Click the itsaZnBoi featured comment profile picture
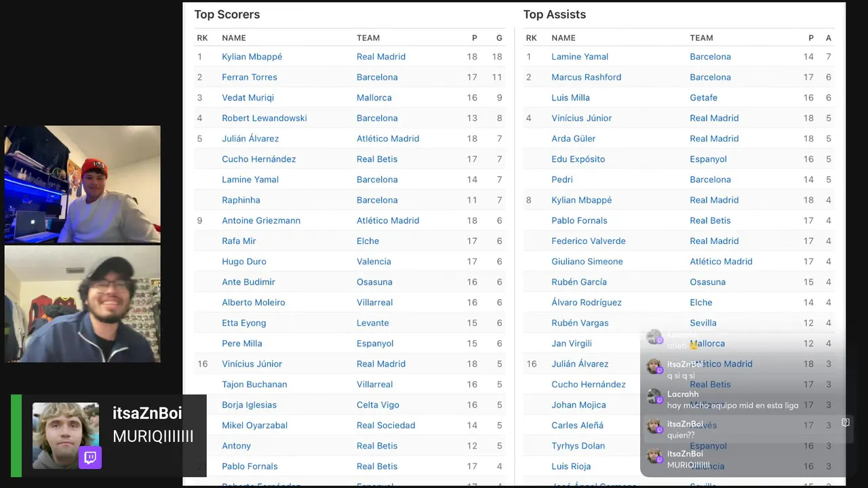Image resolution: width=868 pixels, height=488 pixels. (x=66, y=435)
